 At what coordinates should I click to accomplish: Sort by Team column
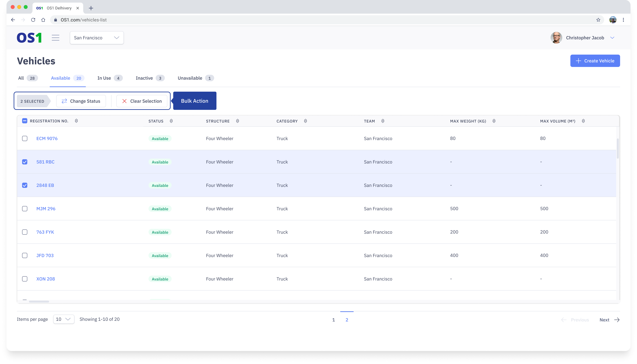383,121
